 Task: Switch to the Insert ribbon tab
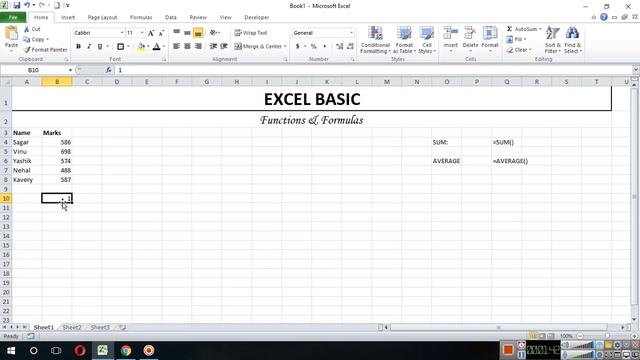68,18
